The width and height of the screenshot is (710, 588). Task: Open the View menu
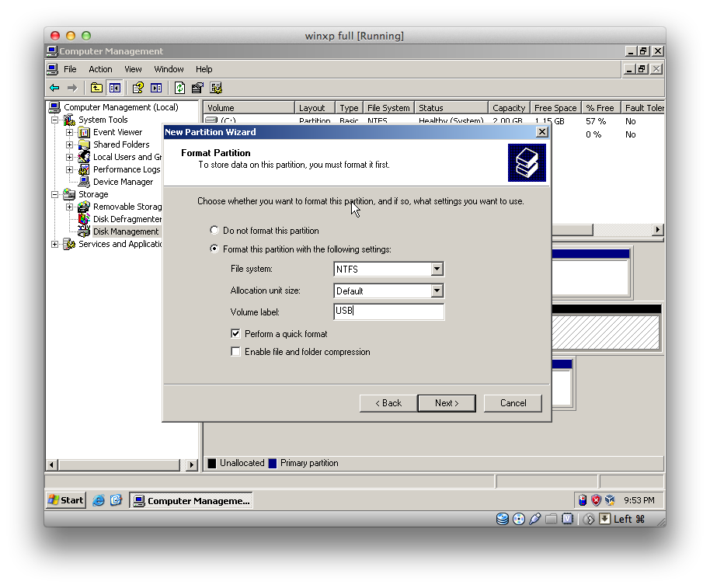(x=133, y=69)
